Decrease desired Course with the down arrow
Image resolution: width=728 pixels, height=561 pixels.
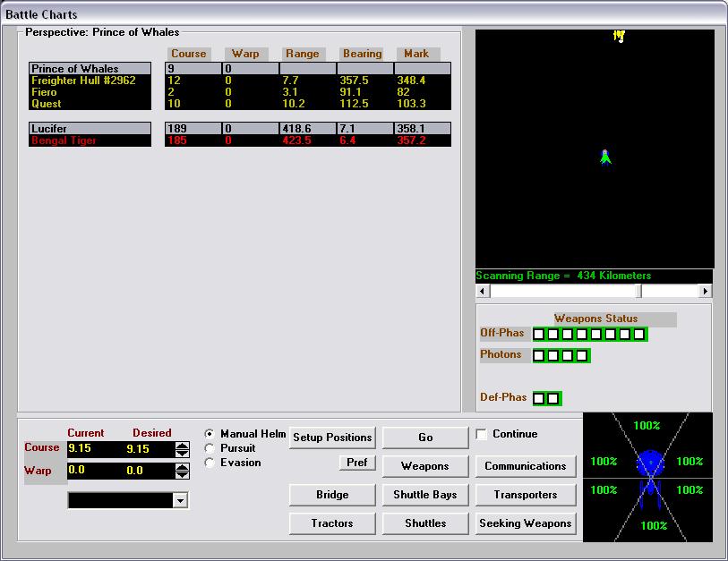pyautogui.click(x=183, y=453)
